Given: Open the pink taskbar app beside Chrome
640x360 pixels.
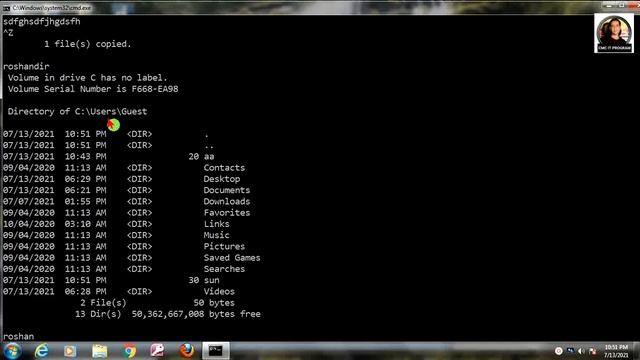Looking at the screenshot, I should tap(158, 351).
